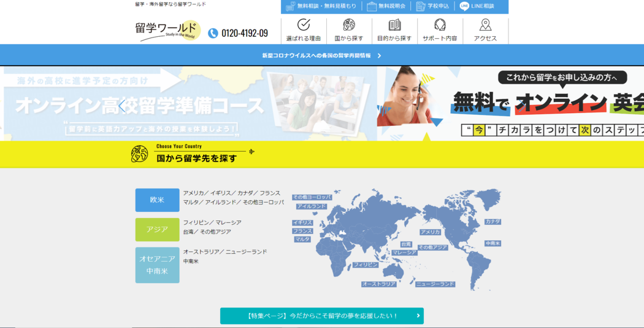Open the 国から探す globe icon
Image resolution: width=644 pixels, height=328 pixels.
(x=349, y=25)
